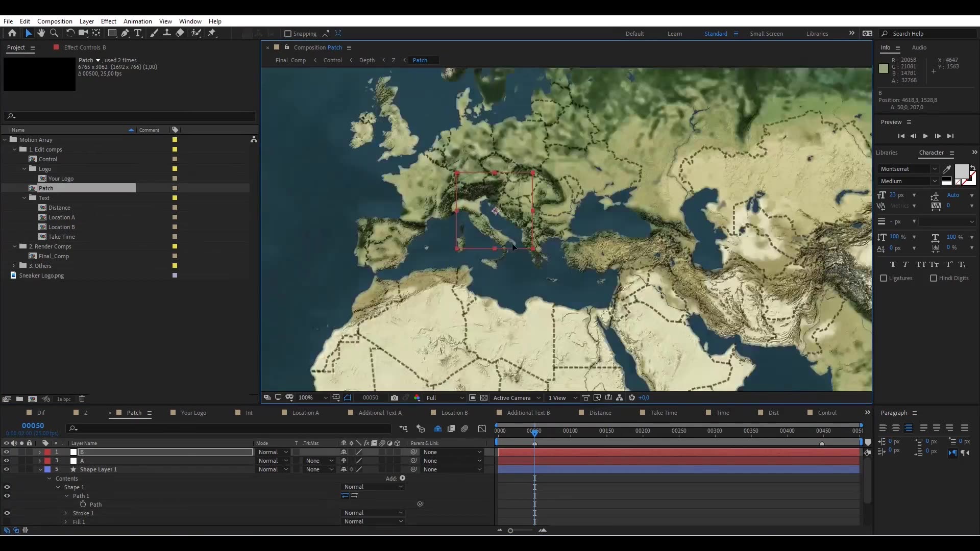
Task: Select the Hand tool
Action: coord(41,33)
